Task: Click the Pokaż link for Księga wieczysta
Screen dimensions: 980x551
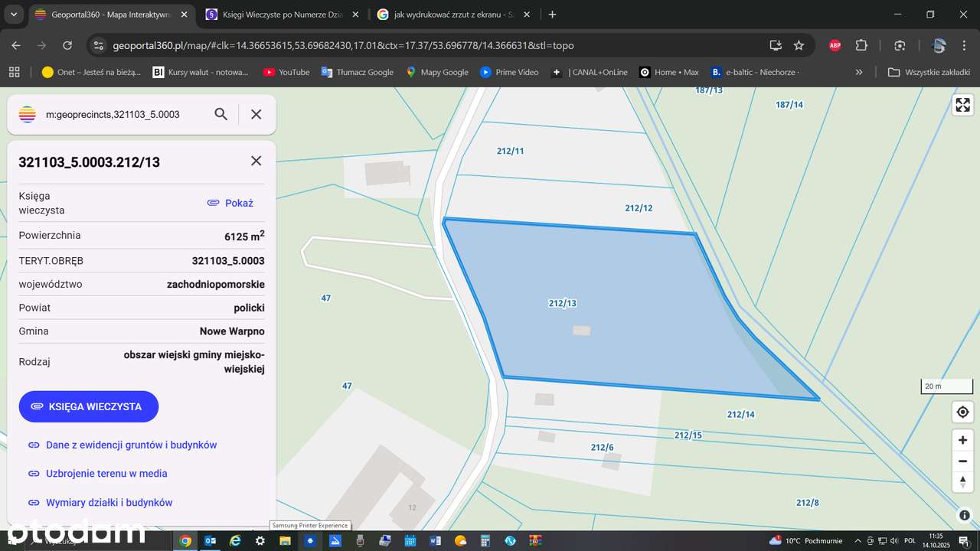Action: click(x=230, y=203)
